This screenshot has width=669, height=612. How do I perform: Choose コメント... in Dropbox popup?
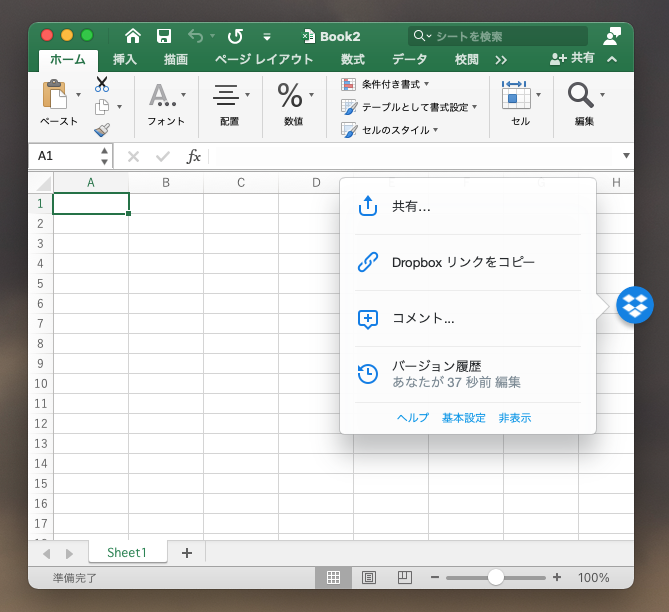tap(468, 318)
